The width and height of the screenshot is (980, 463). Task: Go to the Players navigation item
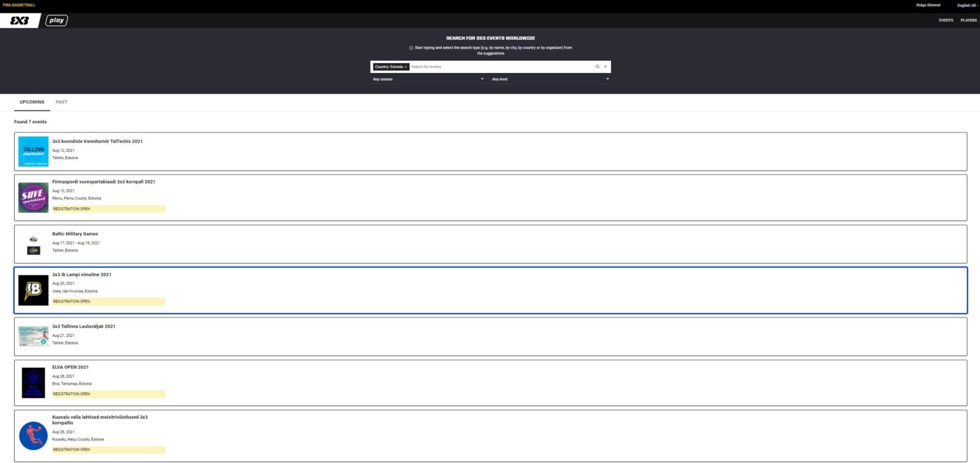tap(968, 20)
